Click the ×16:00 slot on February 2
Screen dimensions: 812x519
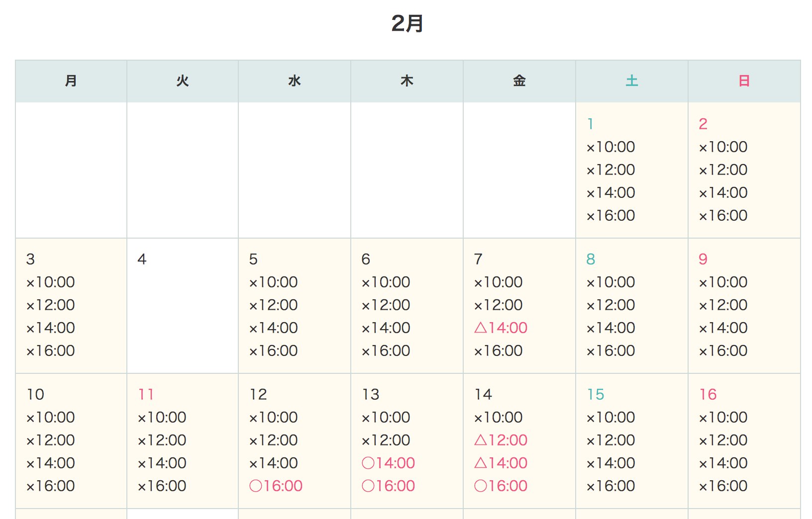pos(723,215)
